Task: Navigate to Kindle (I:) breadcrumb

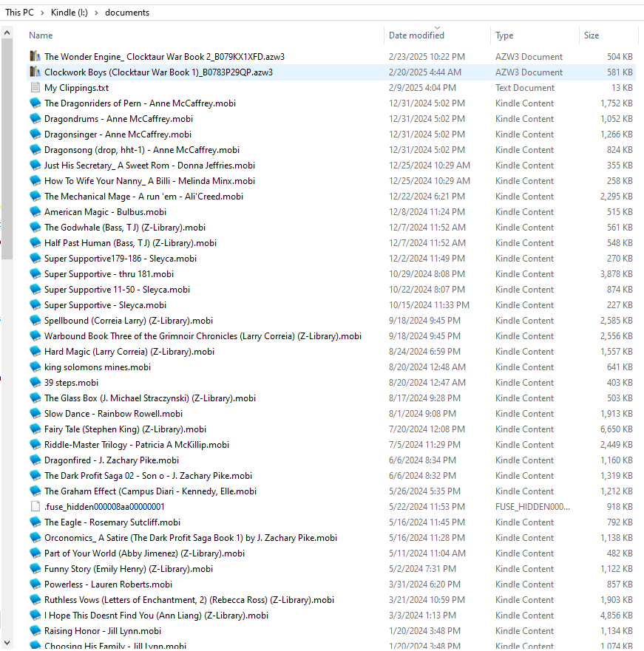Action: (x=70, y=13)
